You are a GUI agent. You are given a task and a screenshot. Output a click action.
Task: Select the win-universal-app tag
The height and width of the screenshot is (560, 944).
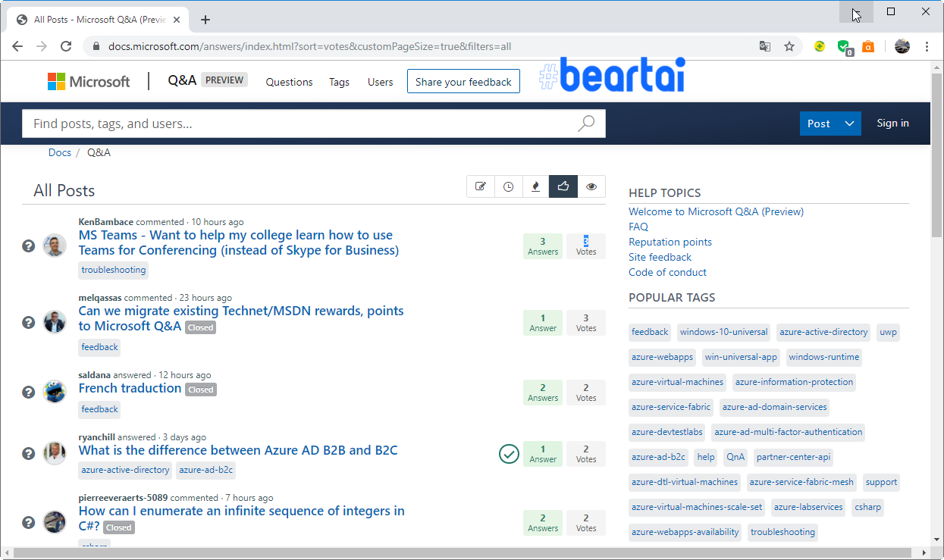(741, 357)
